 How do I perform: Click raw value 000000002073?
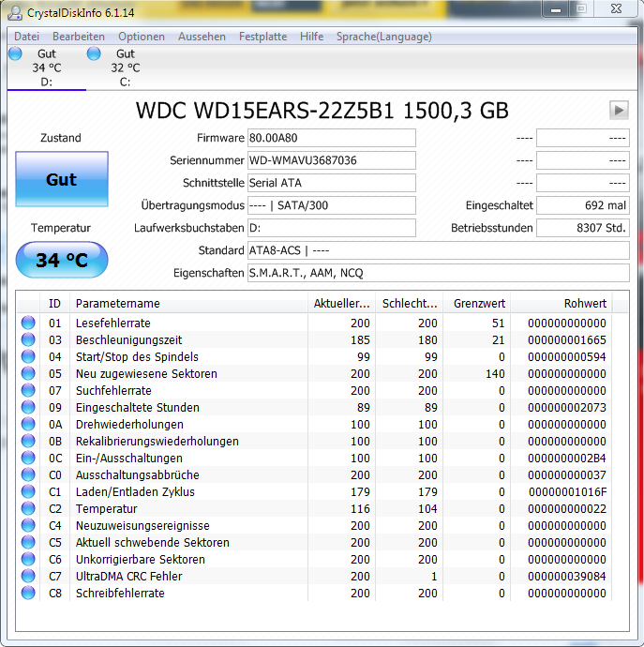click(567, 408)
